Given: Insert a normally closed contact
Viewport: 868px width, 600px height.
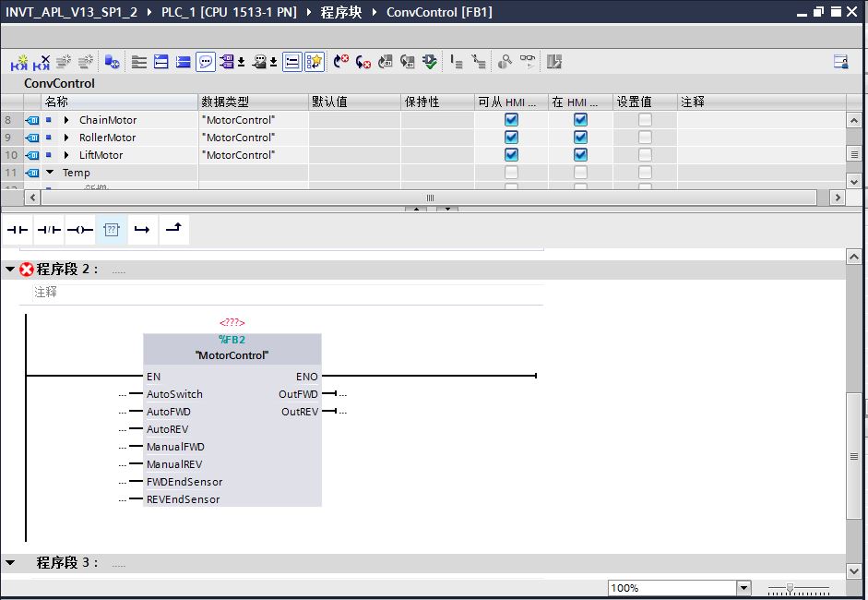Looking at the screenshot, I should [49, 230].
